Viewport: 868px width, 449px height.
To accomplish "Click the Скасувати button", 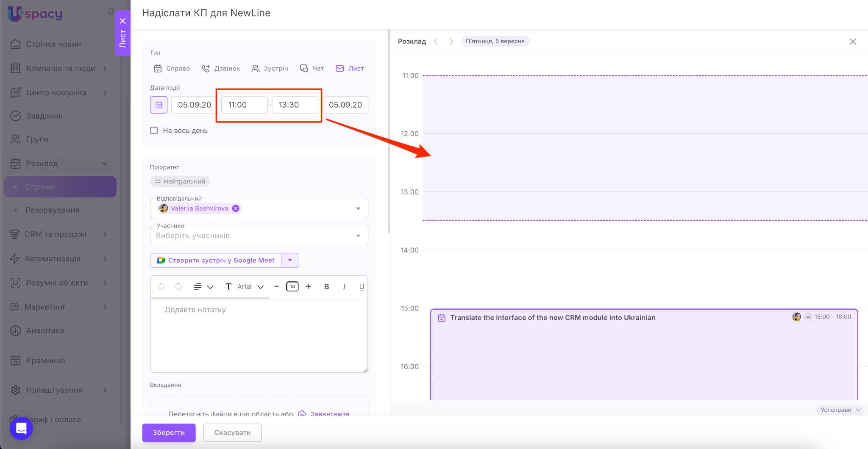I will coord(232,432).
